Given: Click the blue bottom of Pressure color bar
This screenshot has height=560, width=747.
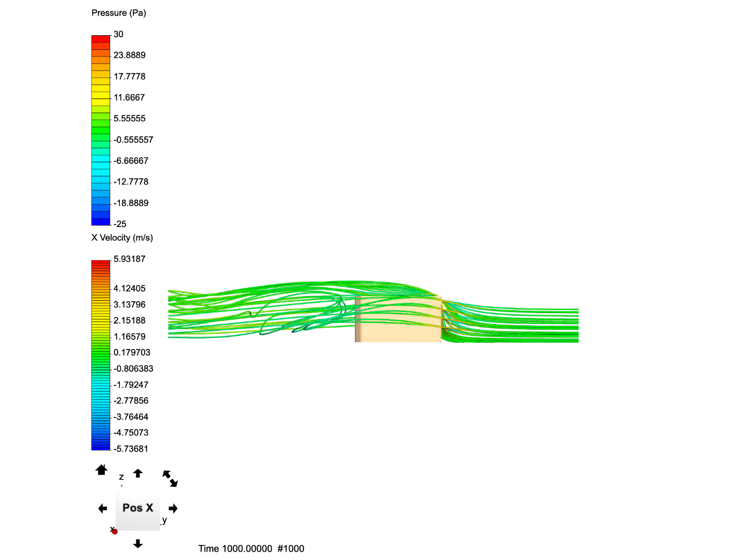Looking at the screenshot, I should 101,222.
